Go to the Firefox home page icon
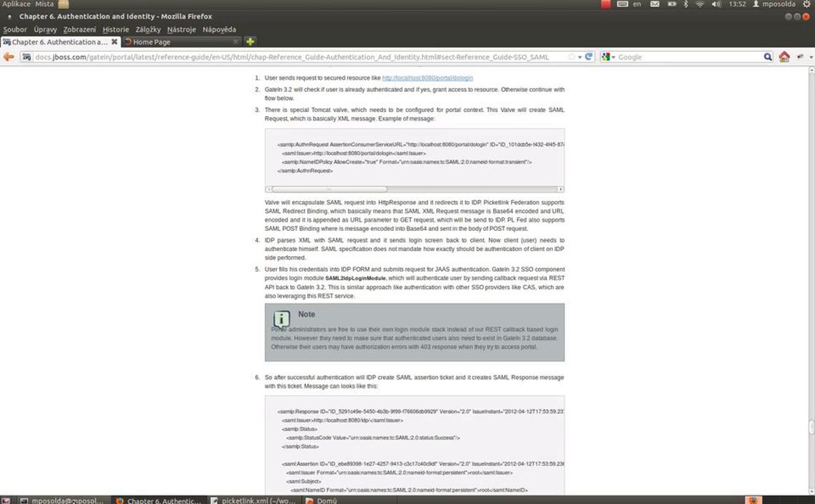Screen dimensions: 815x504 coord(784,57)
